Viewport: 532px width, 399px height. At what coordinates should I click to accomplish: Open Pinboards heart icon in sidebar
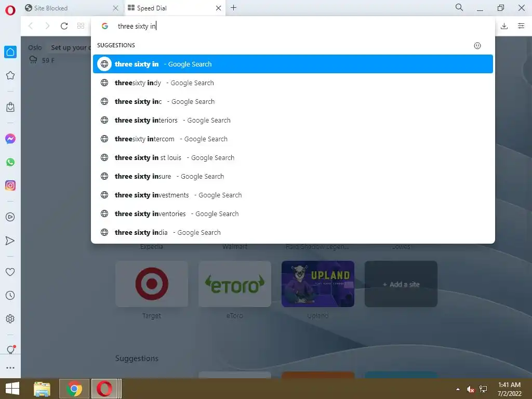click(10, 272)
